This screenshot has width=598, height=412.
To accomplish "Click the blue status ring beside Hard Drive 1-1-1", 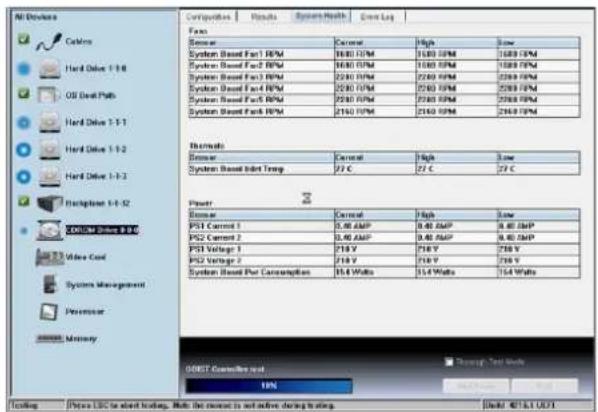I will coord(24,123).
